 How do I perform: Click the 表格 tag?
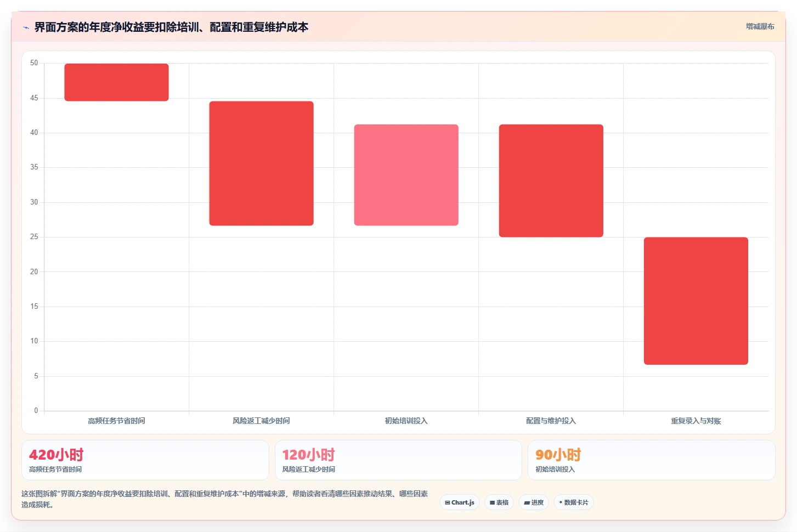tap(499, 502)
